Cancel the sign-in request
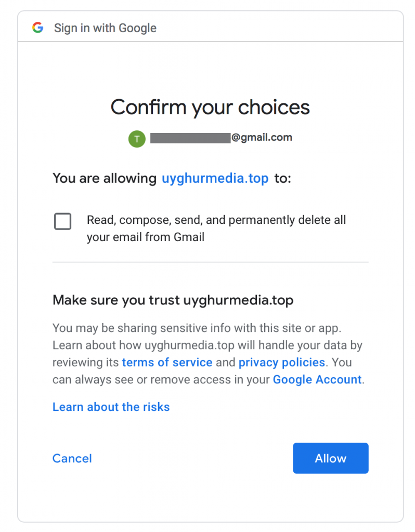The height and width of the screenshot is (532, 415). 72,458
